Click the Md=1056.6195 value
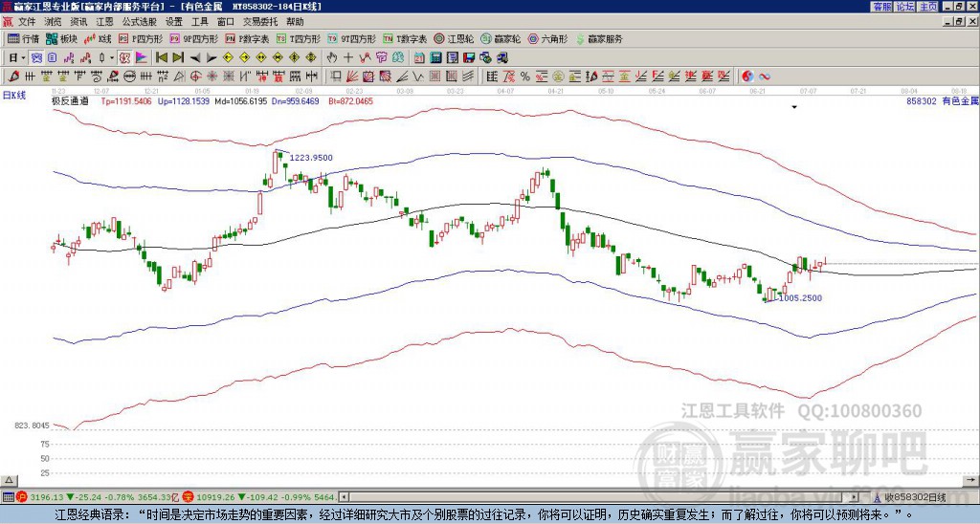 click(x=240, y=100)
